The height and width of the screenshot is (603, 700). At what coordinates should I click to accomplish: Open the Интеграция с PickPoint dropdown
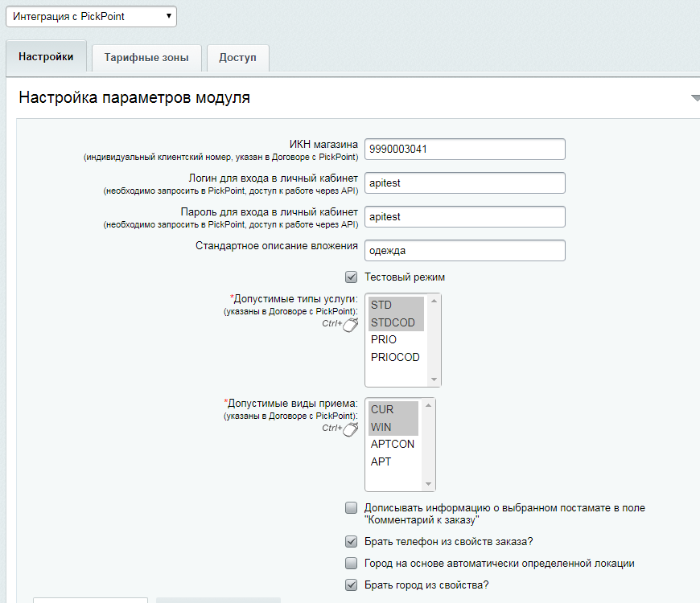click(91, 17)
